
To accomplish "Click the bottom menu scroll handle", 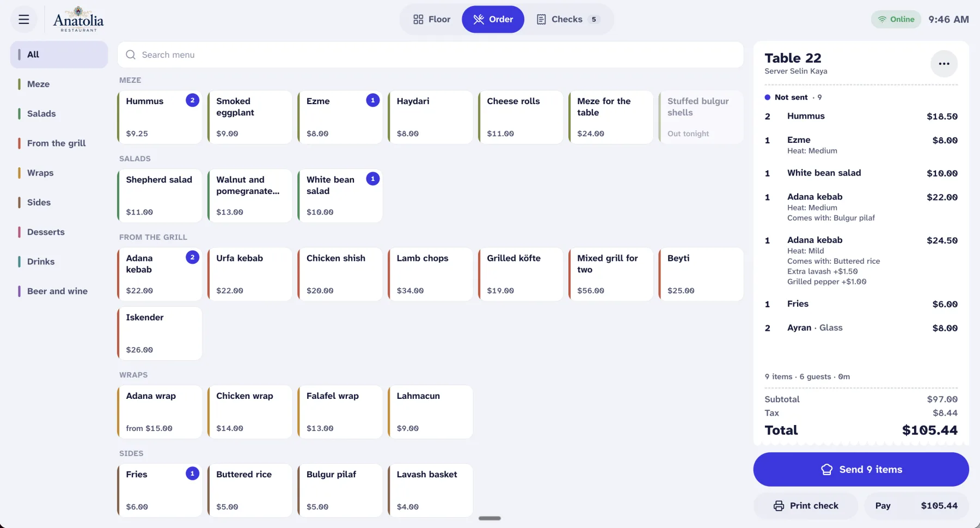I will (x=489, y=518).
